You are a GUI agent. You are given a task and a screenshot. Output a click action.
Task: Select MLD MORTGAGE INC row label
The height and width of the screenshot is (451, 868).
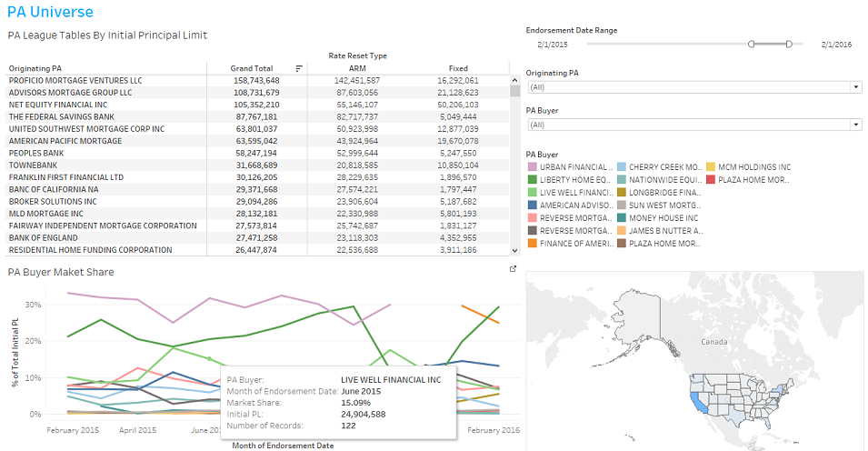[46, 214]
